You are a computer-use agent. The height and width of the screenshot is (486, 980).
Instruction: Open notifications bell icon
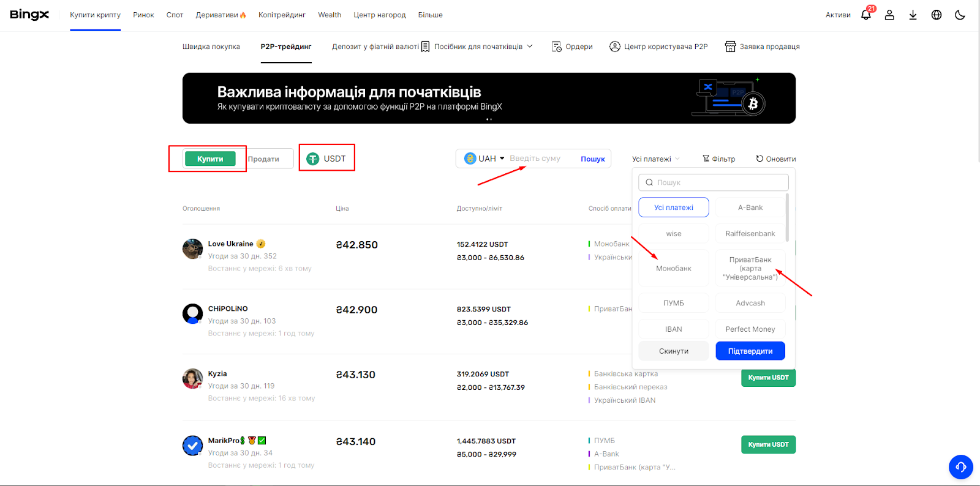[866, 15]
